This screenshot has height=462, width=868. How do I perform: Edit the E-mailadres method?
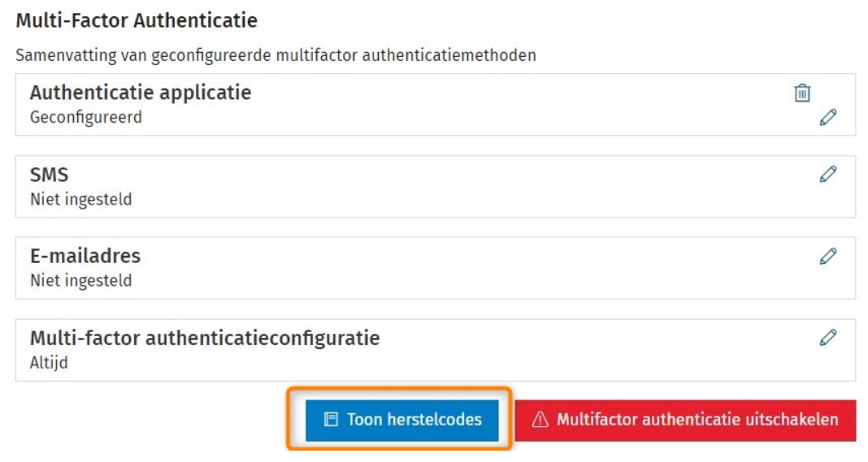pyautogui.click(x=827, y=256)
